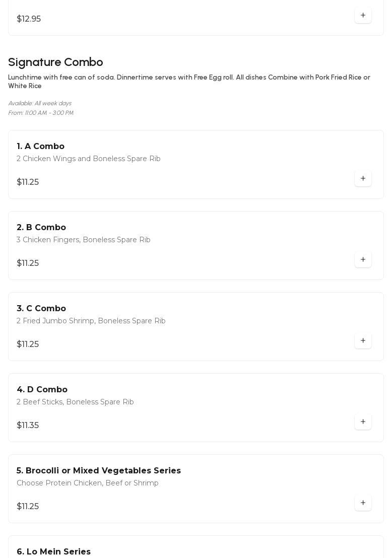Click the 3 Chicken Fingers description text
This screenshot has height=558, width=392.
click(x=84, y=240)
